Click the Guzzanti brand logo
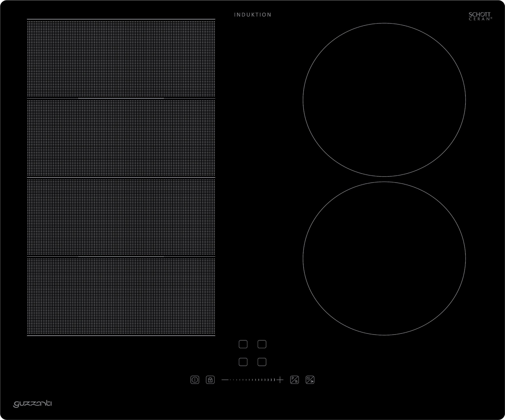The image size is (505, 420). click(33, 404)
